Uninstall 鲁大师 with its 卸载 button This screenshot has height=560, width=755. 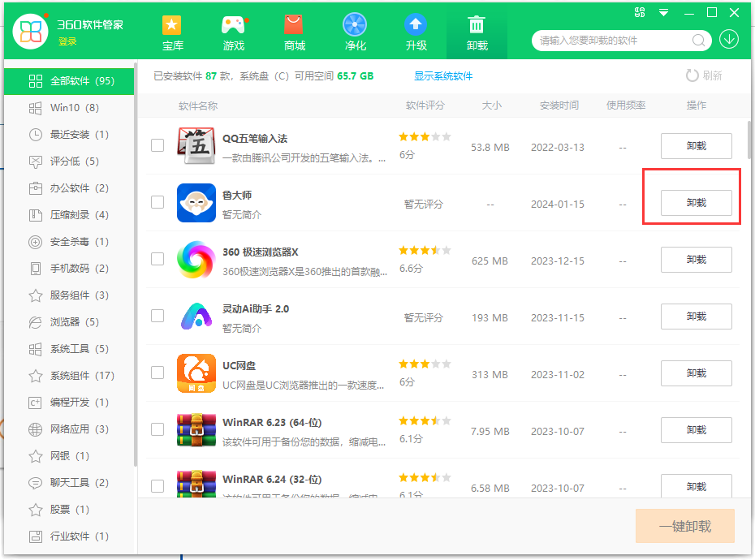pyautogui.click(x=697, y=203)
